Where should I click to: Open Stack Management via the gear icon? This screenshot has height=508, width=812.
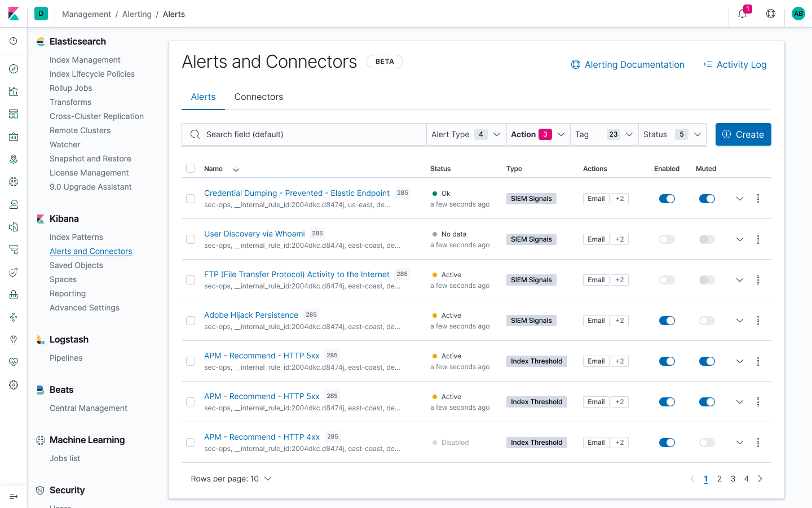click(x=14, y=385)
